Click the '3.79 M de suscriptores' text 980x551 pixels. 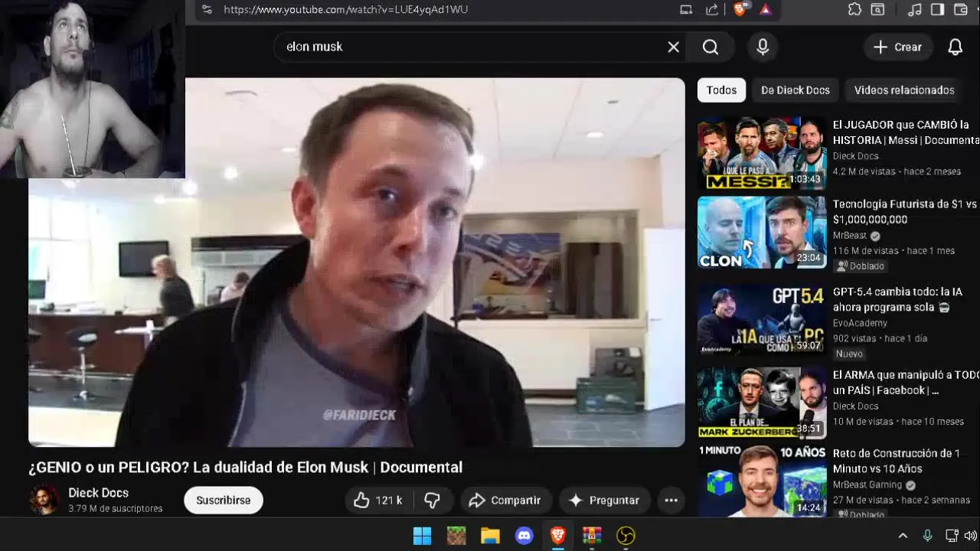[115, 509]
